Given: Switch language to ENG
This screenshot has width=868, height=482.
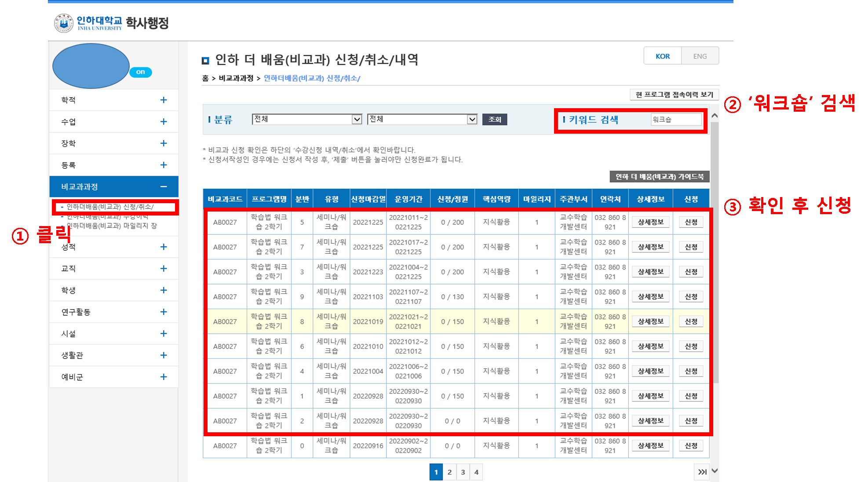Looking at the screenshot, I should 700,56.
